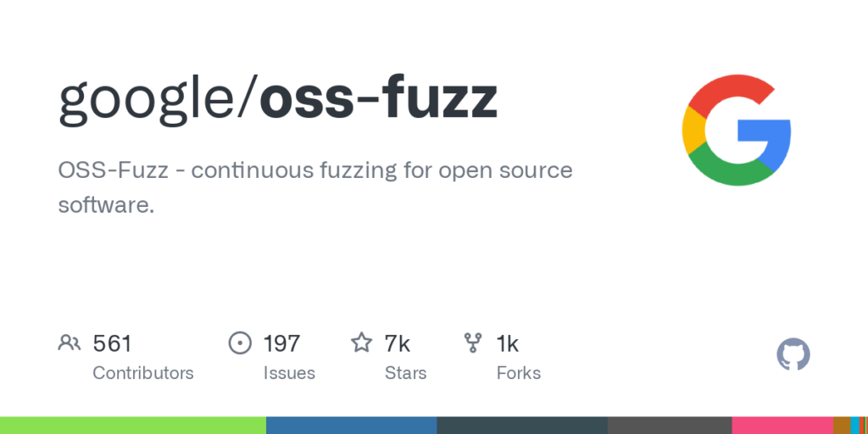
Task: Click the Issues circle-dot icon
Action: click(x=241, y=343)
